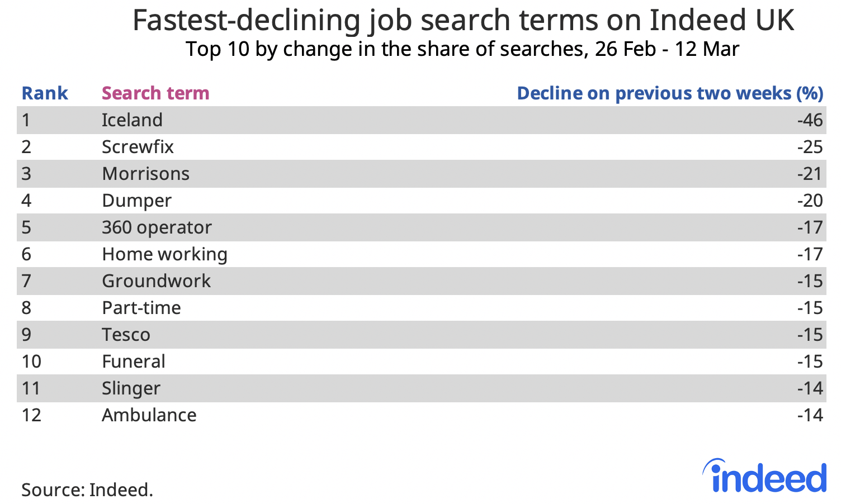Click the Indeed logo
Viewport: 841px width, 504px height.
click(x=764, y=477)
